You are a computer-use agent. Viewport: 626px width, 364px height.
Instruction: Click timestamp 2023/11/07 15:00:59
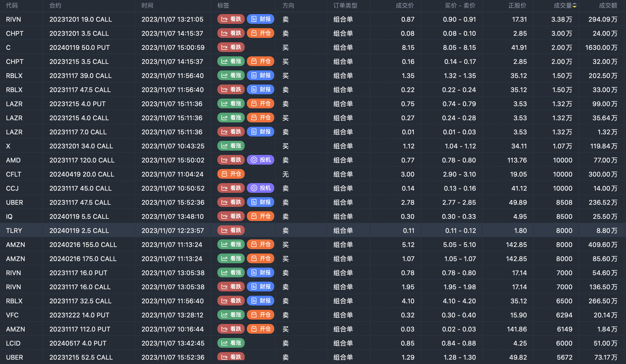(173, 48)
